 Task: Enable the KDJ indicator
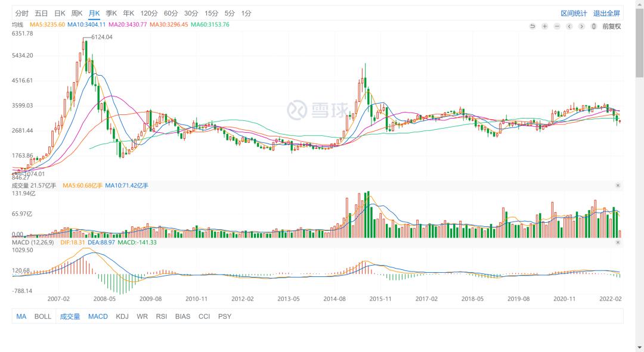(x=122, y=316)
